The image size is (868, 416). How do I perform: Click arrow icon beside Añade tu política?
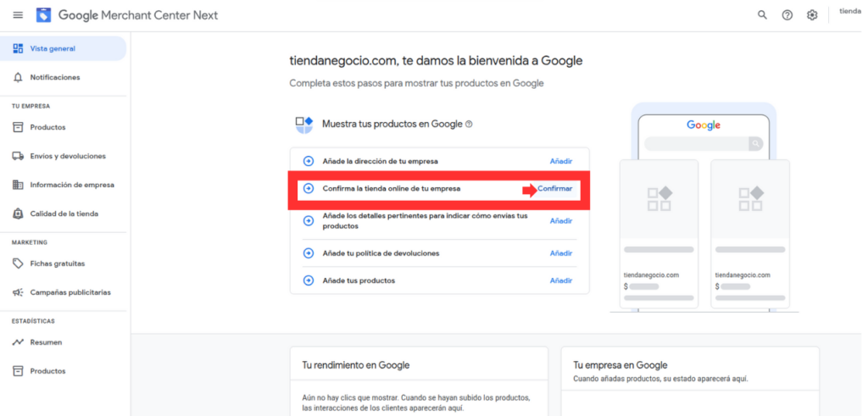click(x=309, y=252)
